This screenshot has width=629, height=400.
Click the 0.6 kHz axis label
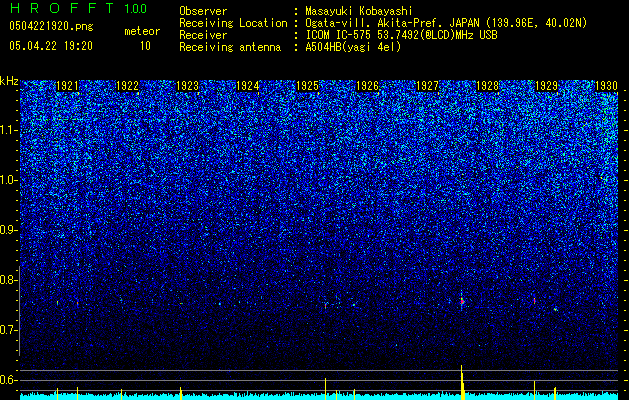(x=9, y=380)
